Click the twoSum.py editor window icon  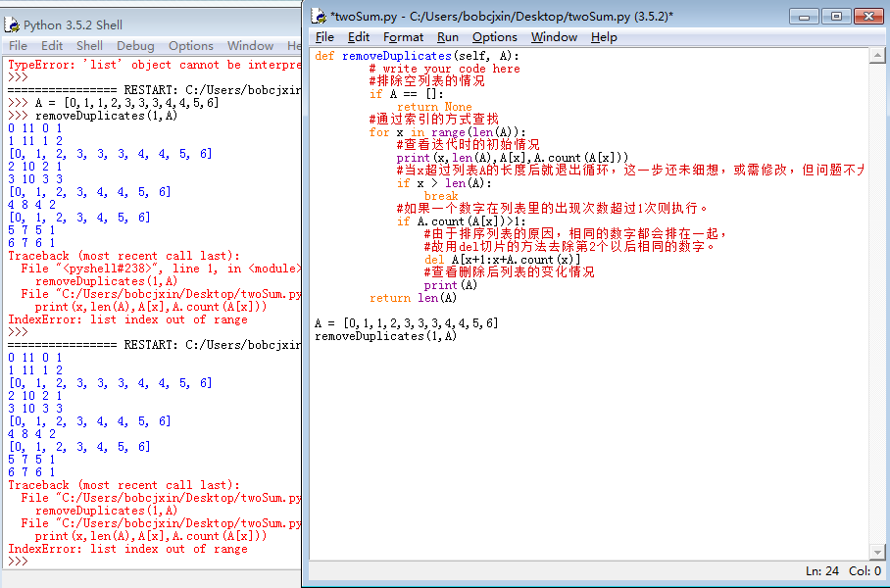[319, 16]
